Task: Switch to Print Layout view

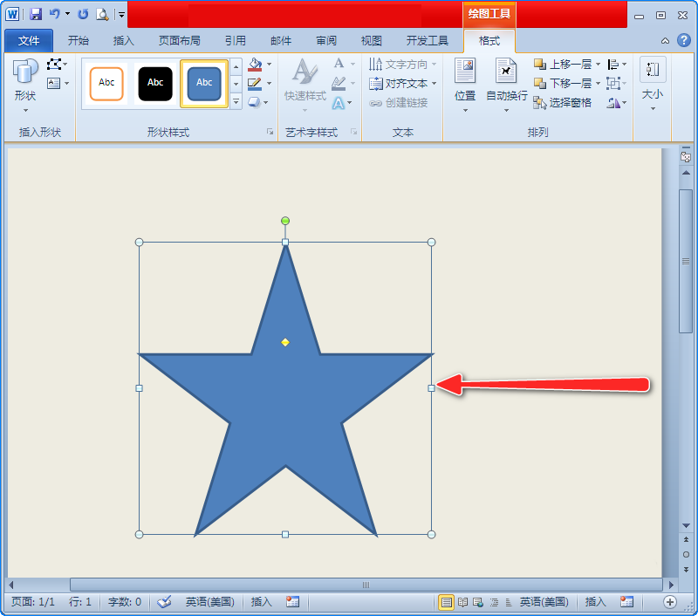Action: click(x=447, y=602)
